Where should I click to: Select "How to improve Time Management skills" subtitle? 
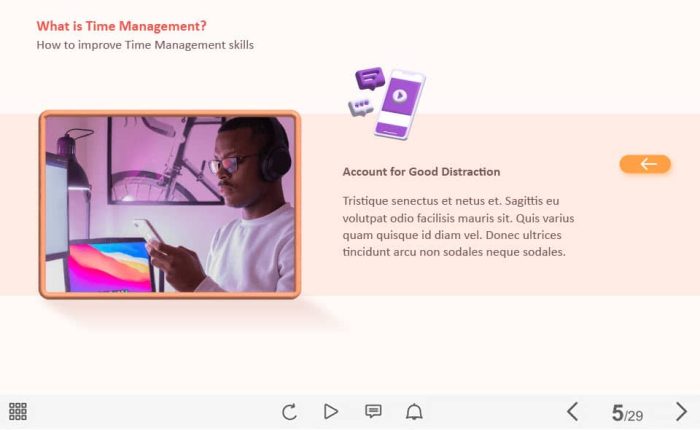tap(145, 45)
